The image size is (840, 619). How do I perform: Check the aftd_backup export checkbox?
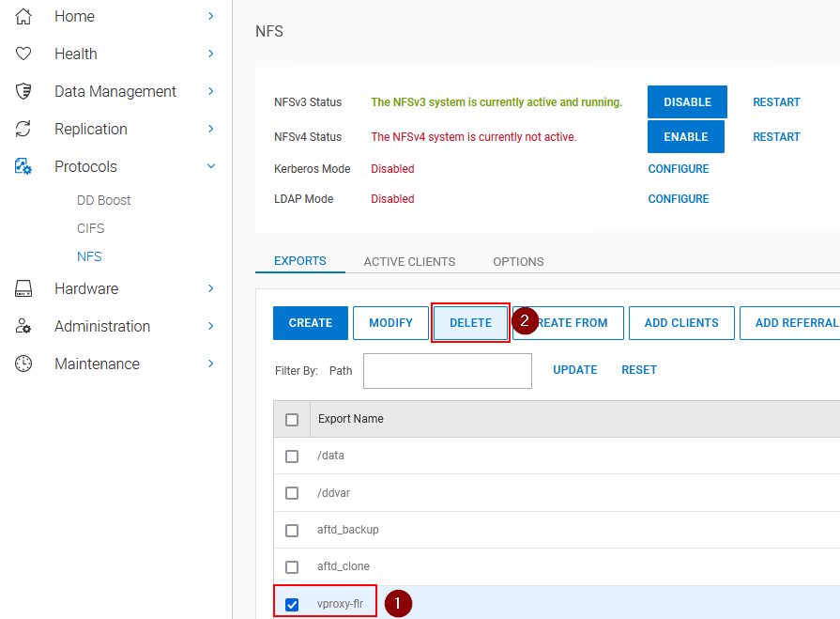tap(292, 530)
